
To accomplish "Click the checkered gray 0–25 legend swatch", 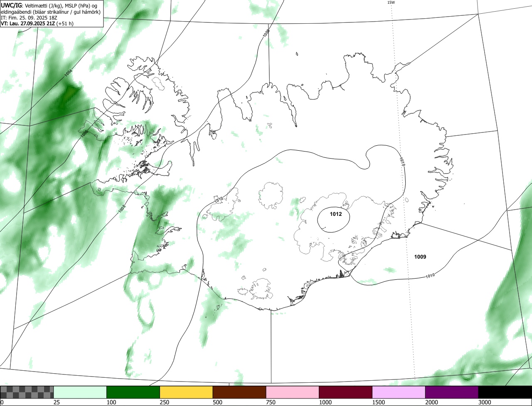I will pos(27,392).
